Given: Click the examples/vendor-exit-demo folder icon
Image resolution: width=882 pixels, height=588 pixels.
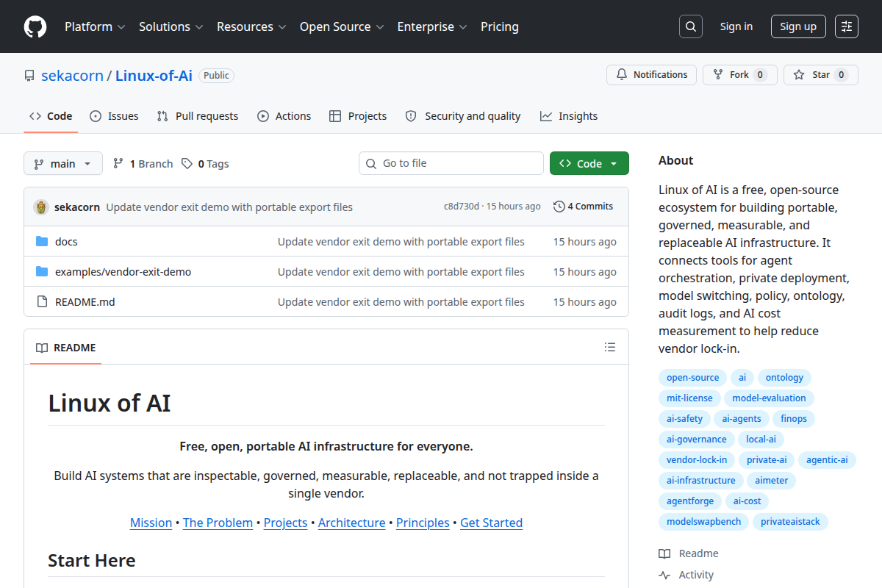Looking at the screenshot, I should point(42,272).
